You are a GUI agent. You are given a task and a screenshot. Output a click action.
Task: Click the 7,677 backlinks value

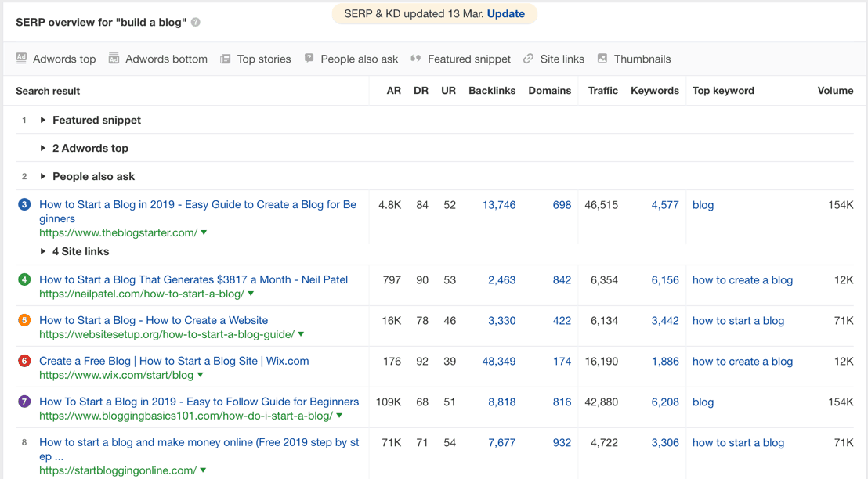[x=501, y=442]
